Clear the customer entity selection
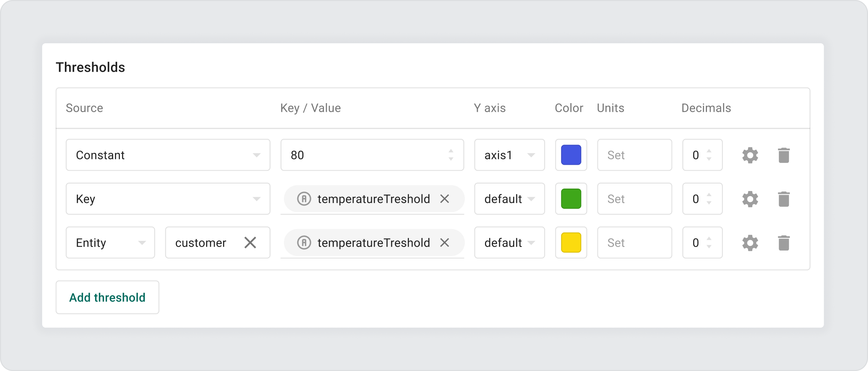 pos(250,242)
